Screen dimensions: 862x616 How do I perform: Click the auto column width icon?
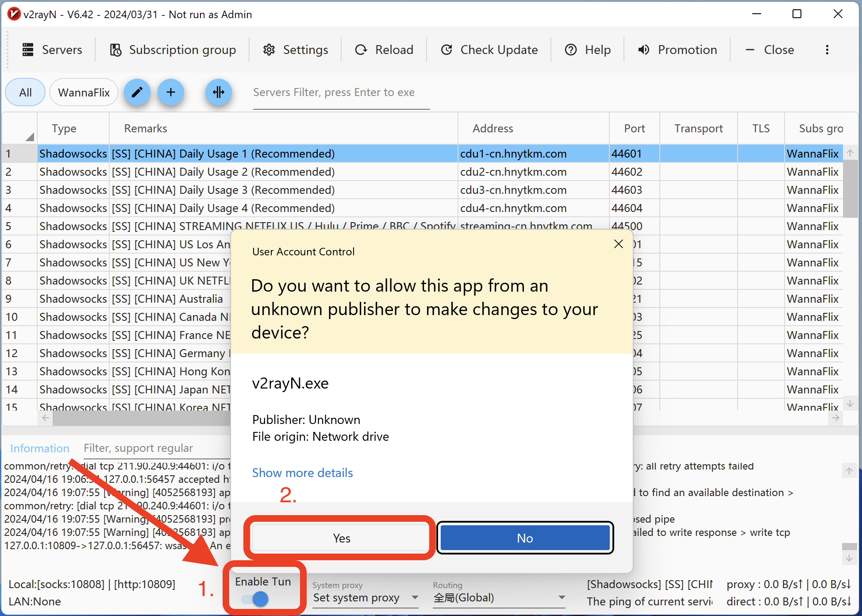click(x=219, y=92)
